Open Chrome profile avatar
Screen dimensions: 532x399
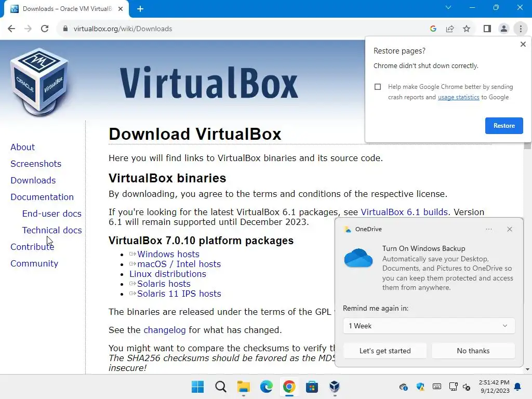[504, 29]
